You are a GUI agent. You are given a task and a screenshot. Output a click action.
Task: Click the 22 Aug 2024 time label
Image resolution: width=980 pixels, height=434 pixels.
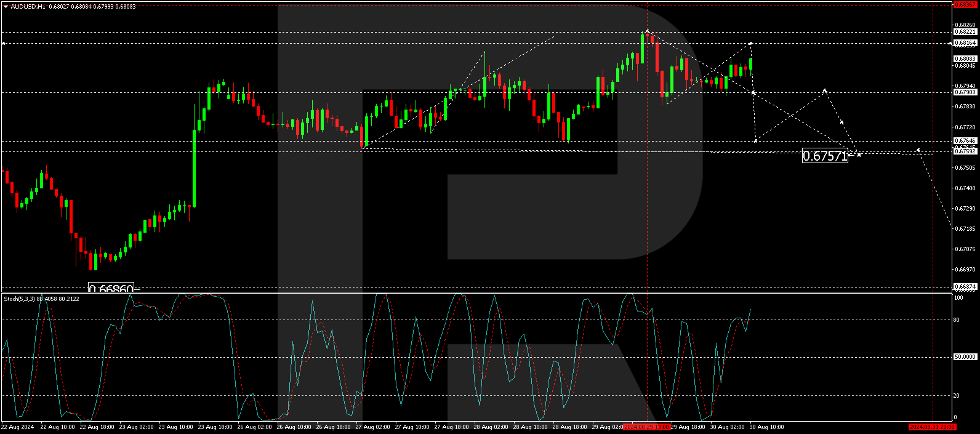coord(18,427)
